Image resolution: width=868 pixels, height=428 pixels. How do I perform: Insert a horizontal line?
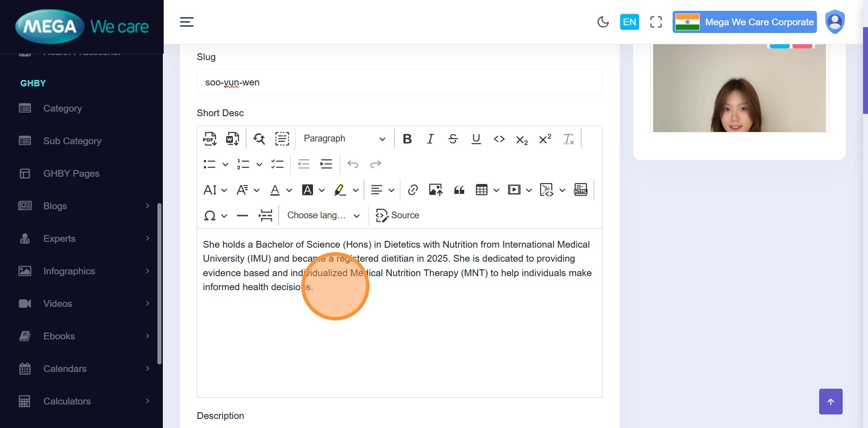(242, 216)
